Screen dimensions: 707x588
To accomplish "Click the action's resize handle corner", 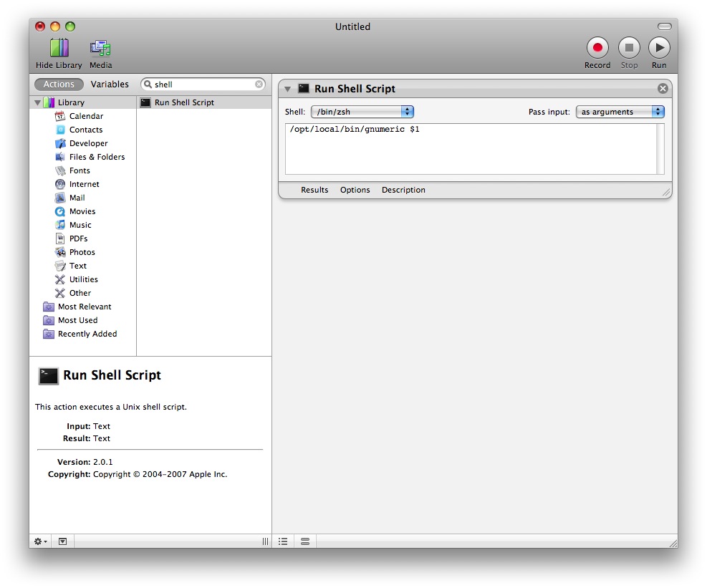I will coord(666,193).
